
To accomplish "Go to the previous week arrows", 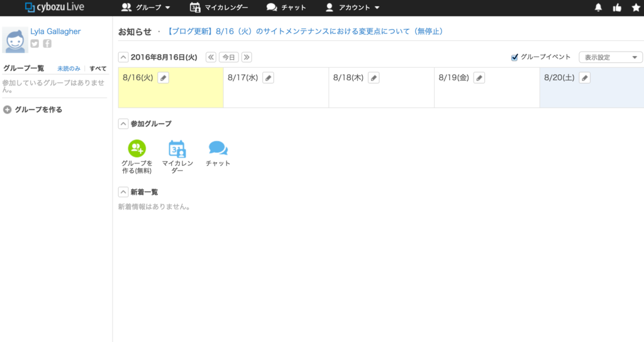I will click(211, 57).
